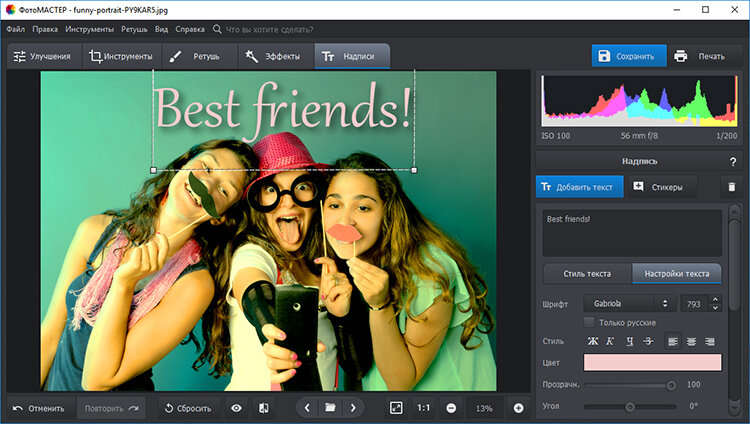Click the 56 mm f/8 readout
This screenshot has width=750, height=424.
639,136
